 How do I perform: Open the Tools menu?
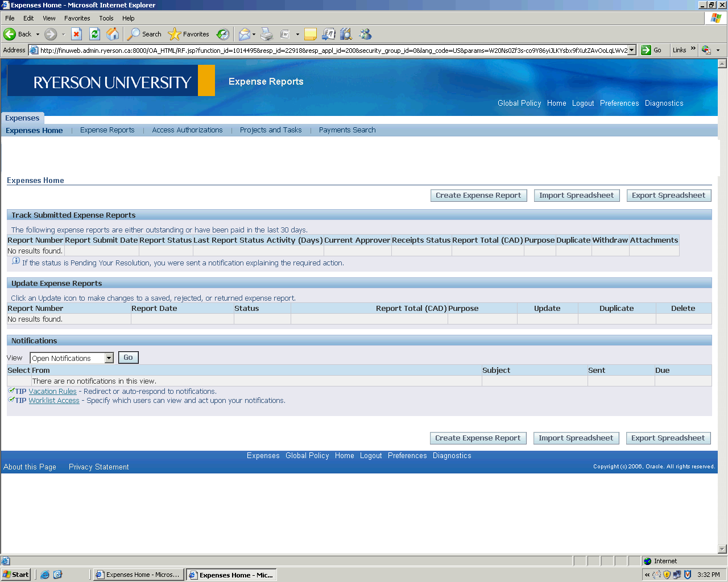tap(106, 18)
